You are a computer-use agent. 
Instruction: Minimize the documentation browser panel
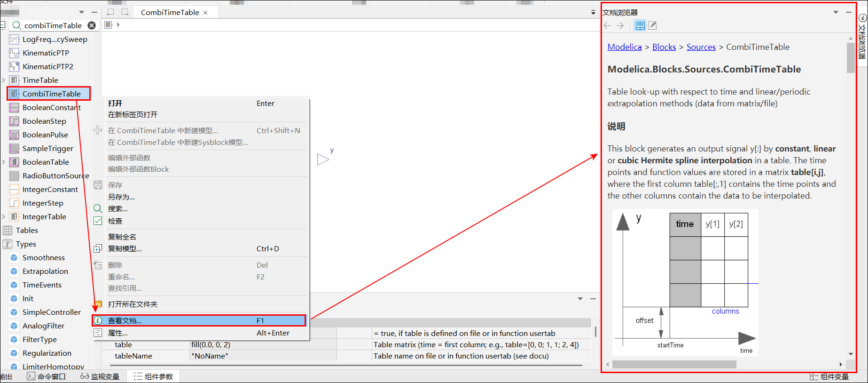pyautogui.click(x=849, y=12)
